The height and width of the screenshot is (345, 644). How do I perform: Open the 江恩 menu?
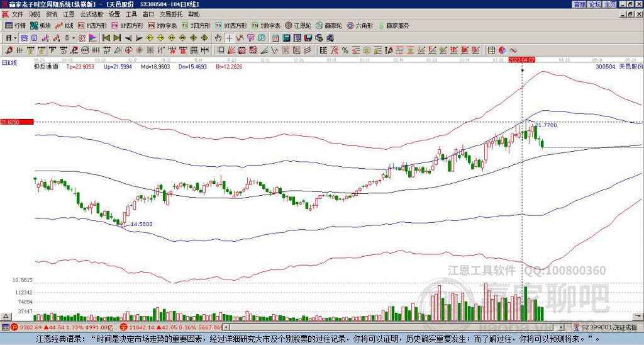[69, 14]
